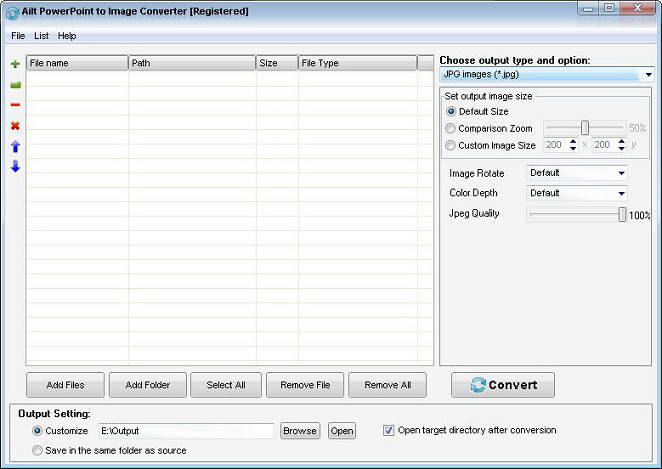The height and width of the screenshot is (469, 662).
Task: Open the Image Rotate dropdown
Action: click(x=577, y=173)
